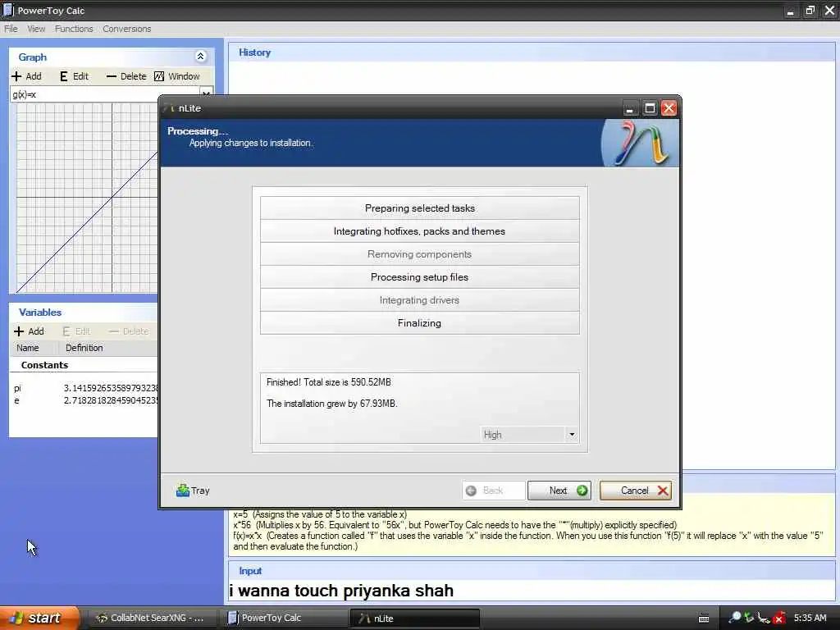Click the Input panel header
The image size is (840, 630).
(x=532, y=571)
